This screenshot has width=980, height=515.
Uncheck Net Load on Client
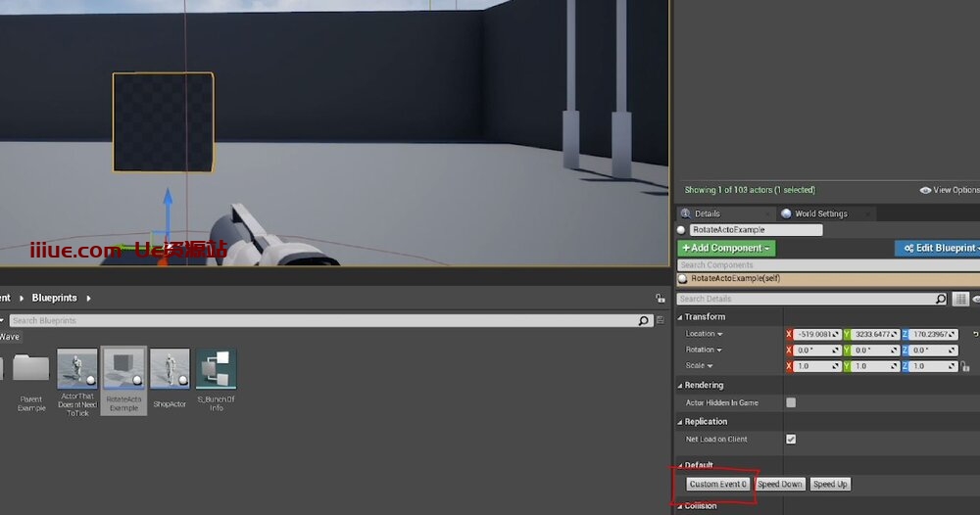[x=791, y=439]
